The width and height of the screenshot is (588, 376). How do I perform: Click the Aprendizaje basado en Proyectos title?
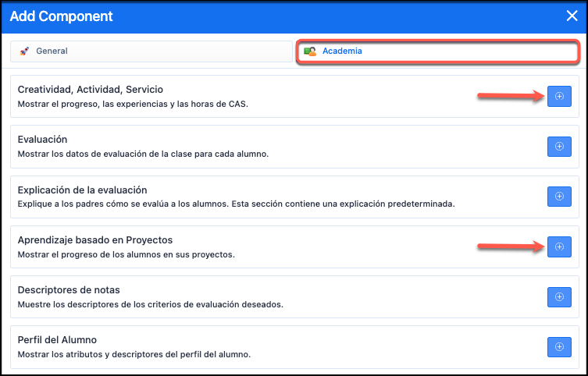95,240
